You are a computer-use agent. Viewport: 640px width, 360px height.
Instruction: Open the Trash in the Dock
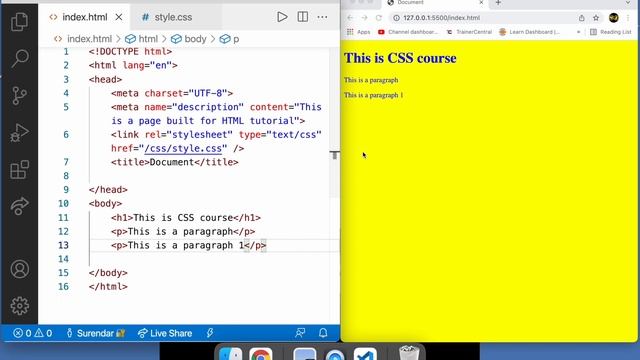pos(409,353)
